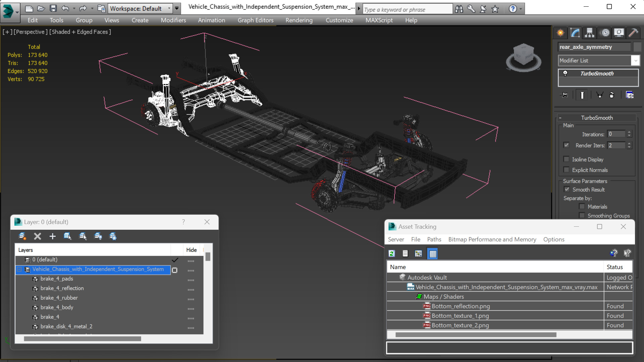
Task: Collapse the Vehicle_Chassis layer tree node
Action: [19, 269]
